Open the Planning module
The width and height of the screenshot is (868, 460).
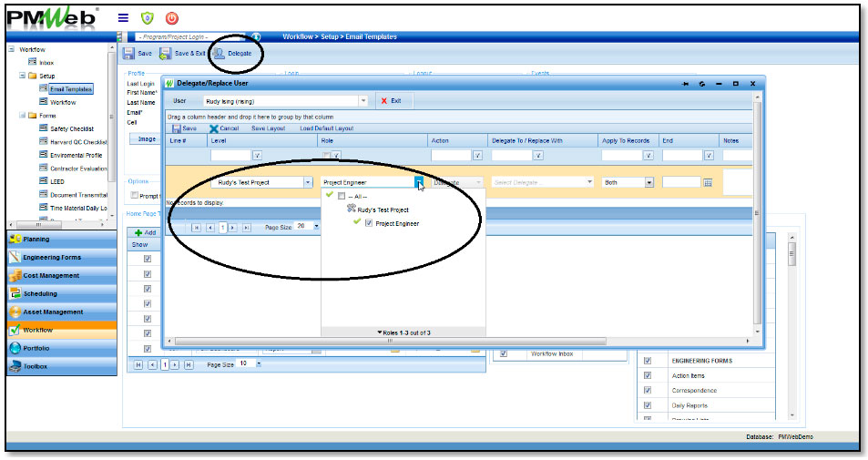pos(61,240)
